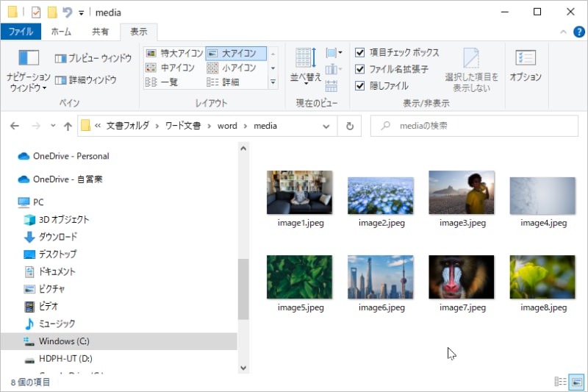Toggle ファイル名拡張子 checkbox
Viewport: 588px width, 392px height.
(392, 69)
